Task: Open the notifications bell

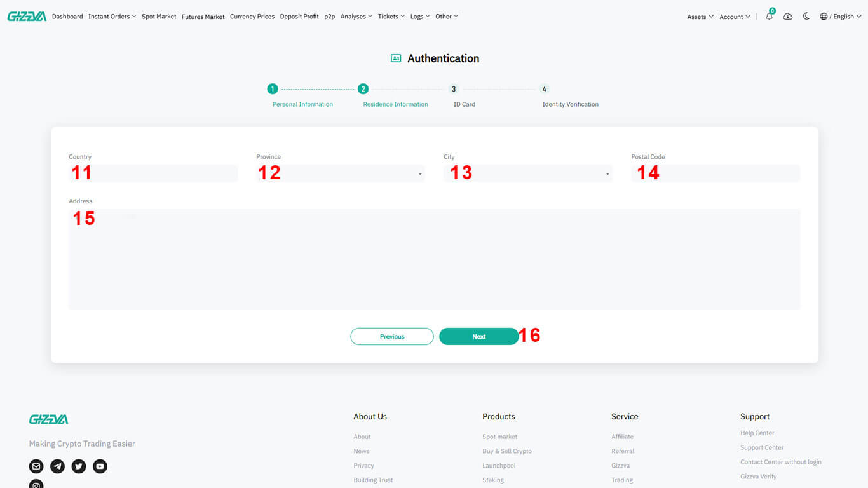Action: pos(769,17)
